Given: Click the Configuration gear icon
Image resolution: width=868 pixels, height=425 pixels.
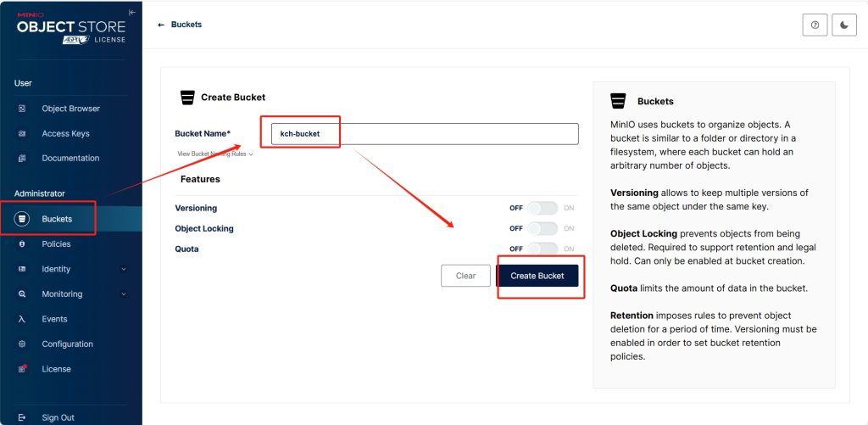Looking at the screenshot, I should pos(22,344).
